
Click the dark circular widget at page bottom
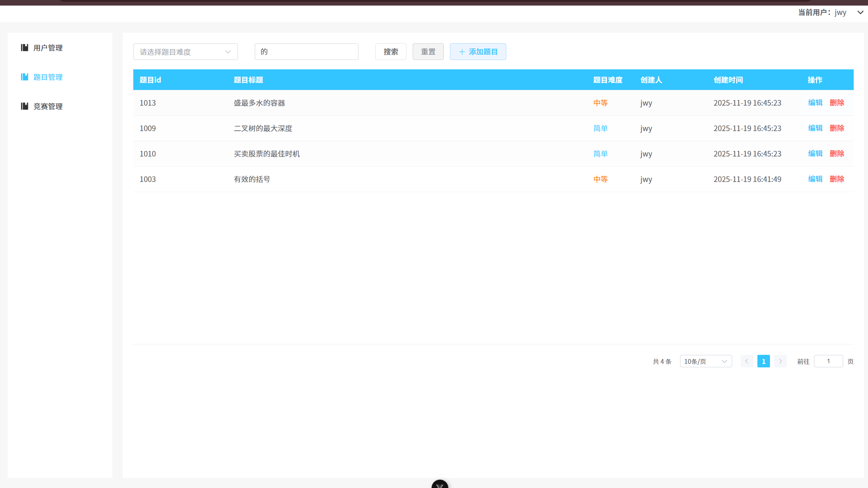(x=440, y=485)
